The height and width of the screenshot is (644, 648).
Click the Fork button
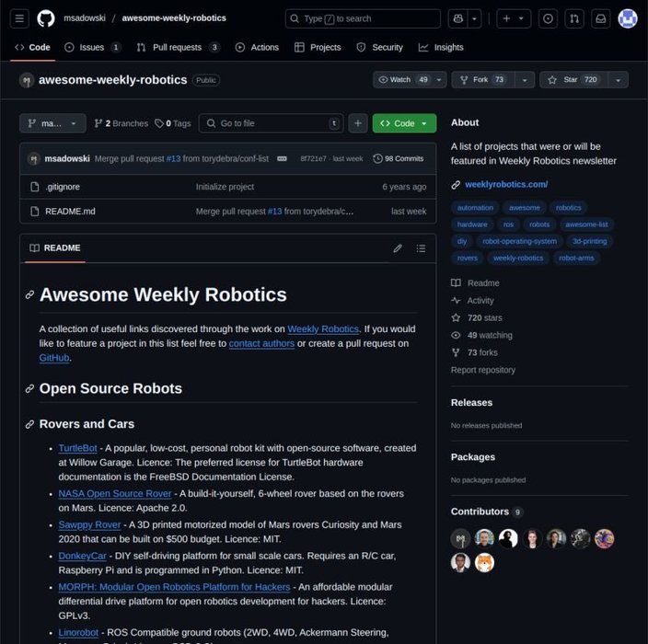click(x=483, y=80)
